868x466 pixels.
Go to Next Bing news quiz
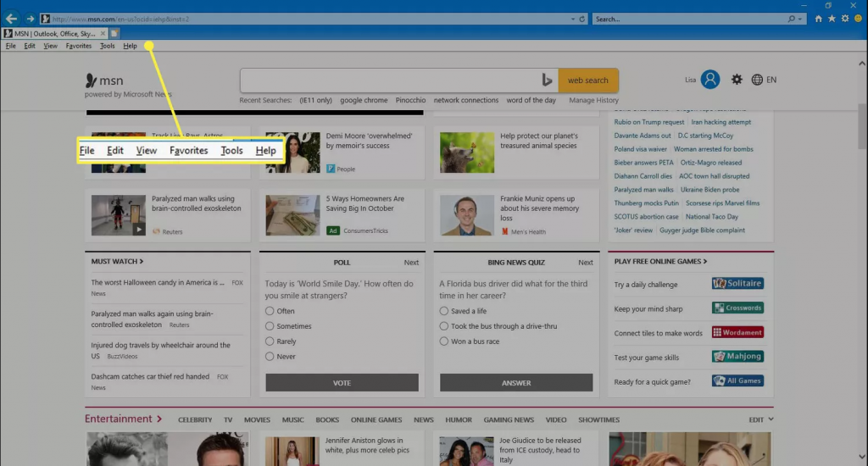pyautogui.click(x=586, y=263)
